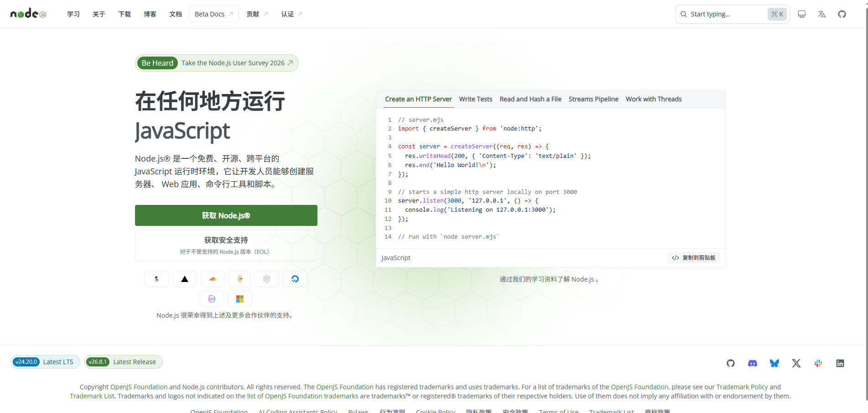This screenshot has height=413, width=868.
Task: Click the Node.js logo in the header
Action: tap(28, 14)
